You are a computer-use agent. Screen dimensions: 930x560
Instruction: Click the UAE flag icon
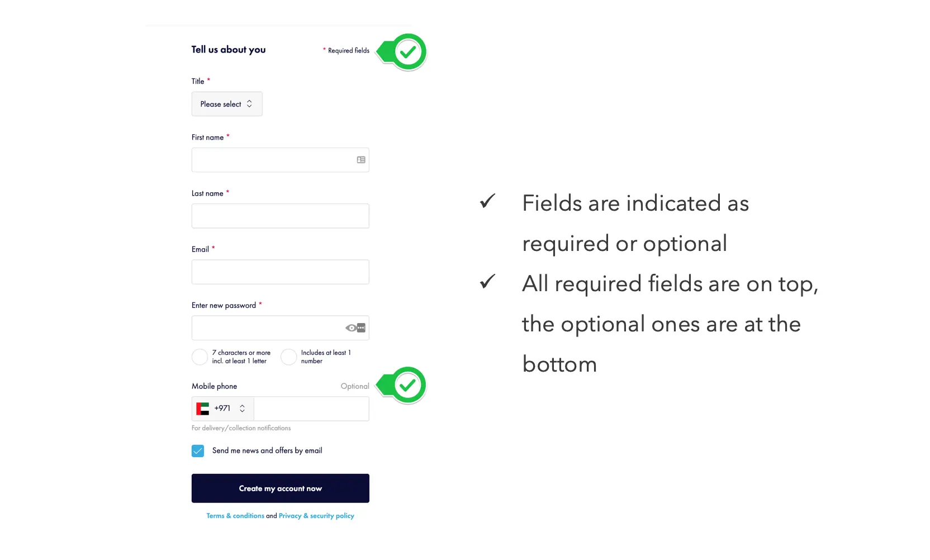(203, 409)
